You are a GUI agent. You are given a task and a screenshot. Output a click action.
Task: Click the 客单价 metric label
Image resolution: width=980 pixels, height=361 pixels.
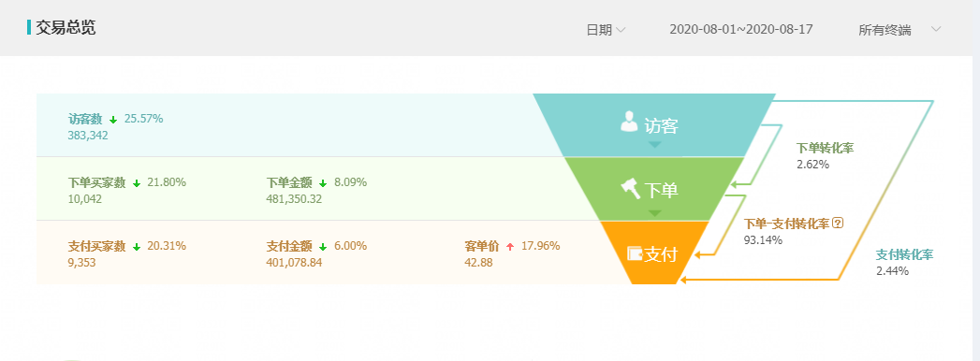(482, 246)
